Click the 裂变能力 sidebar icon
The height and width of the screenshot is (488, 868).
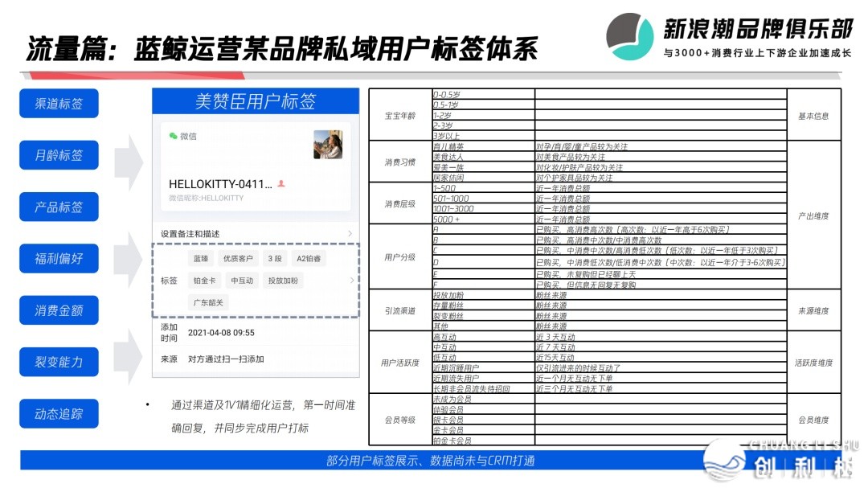coord(58,361)
